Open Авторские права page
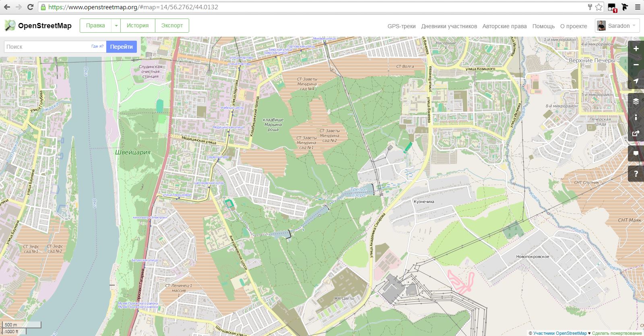Screen dimensions: 644x336 coord(504,26)
